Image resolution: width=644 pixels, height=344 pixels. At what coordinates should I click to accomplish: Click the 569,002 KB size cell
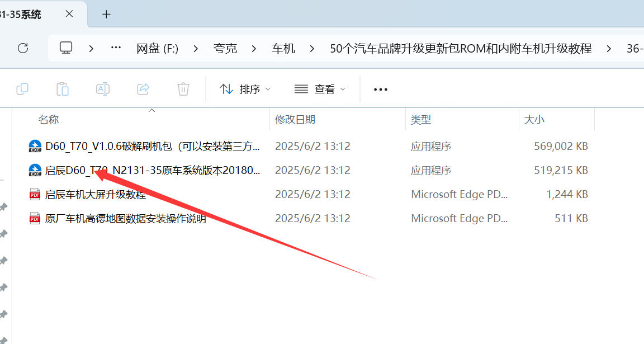pos(561,147)
